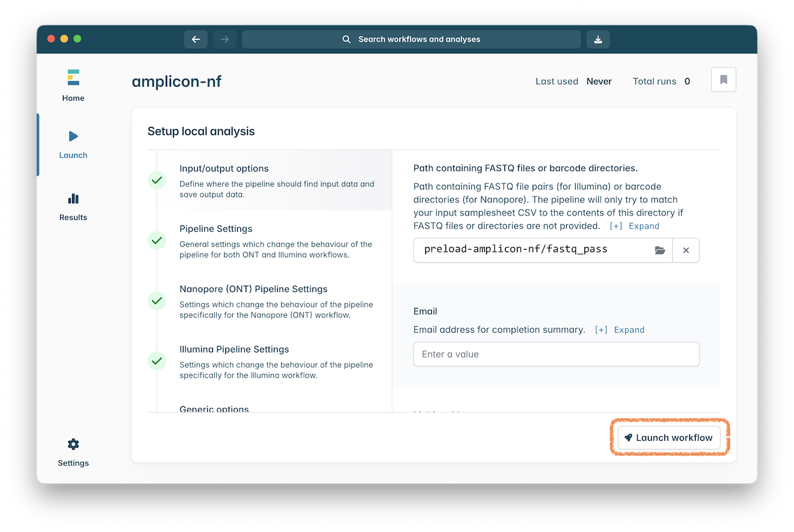The width and height of the screenshot is (794, 532).
Task: Click the Launch workflow button
Action: 668,438
